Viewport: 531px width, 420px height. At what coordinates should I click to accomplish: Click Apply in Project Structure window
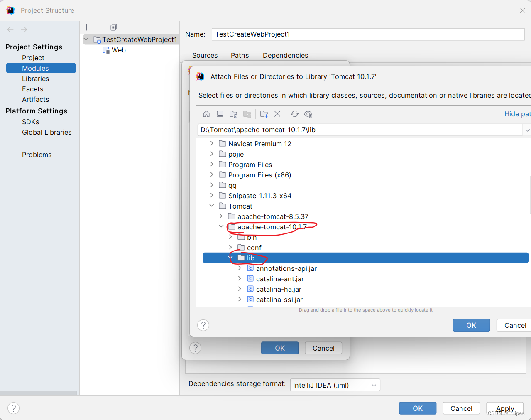505,408
